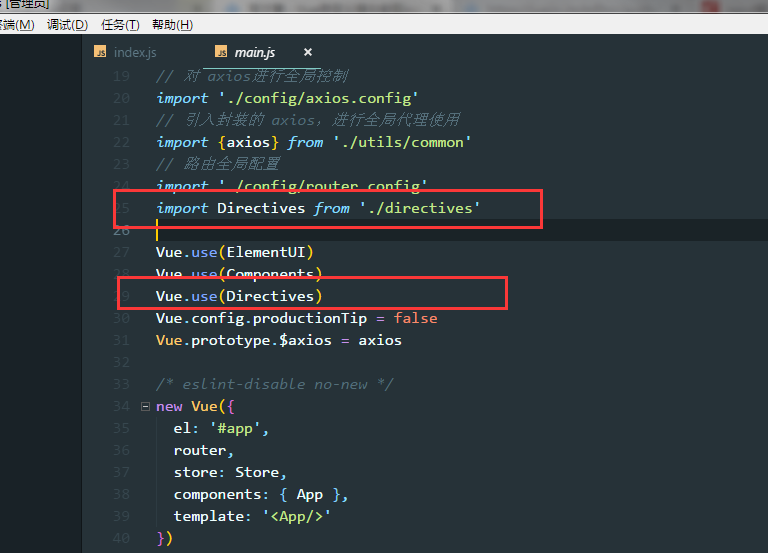Click {axios} on line 22
Viewport: 768px width, 553px height.
248,143
